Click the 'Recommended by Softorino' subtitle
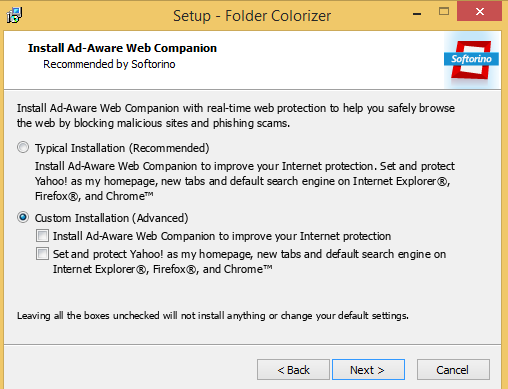508x389 pixels. coord(109,64)
